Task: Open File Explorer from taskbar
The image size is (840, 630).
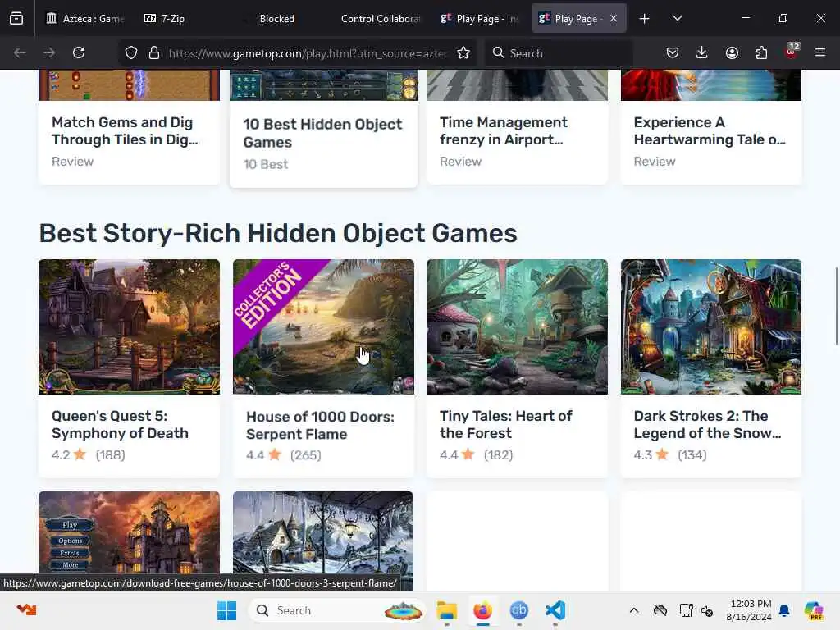Action: click(x=446, y=610)
